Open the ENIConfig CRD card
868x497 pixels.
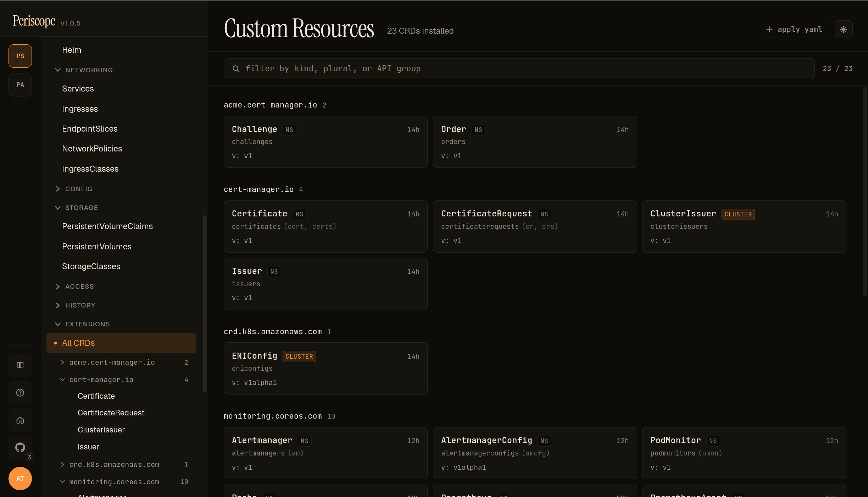click(325, 369)
